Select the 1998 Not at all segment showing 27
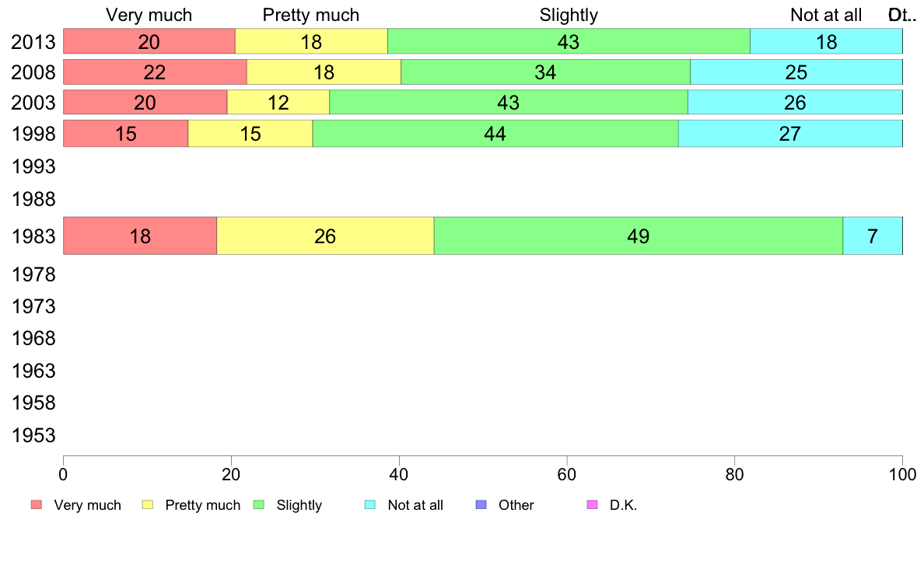Image resolution: width=924 pixels, height=572 pixels. click(x=790, y=134)
